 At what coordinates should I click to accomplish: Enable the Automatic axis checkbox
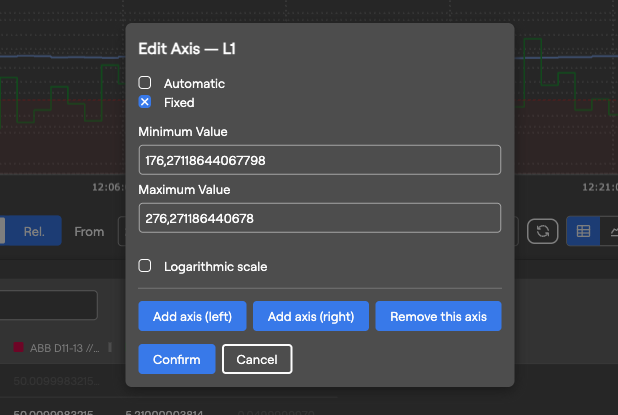click(145, 83)
